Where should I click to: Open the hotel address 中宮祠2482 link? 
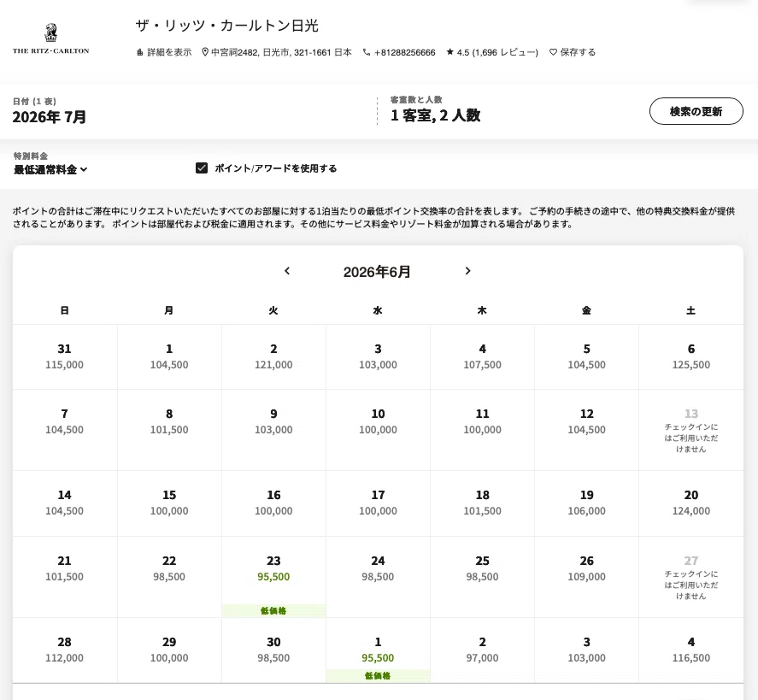[277, 52]
